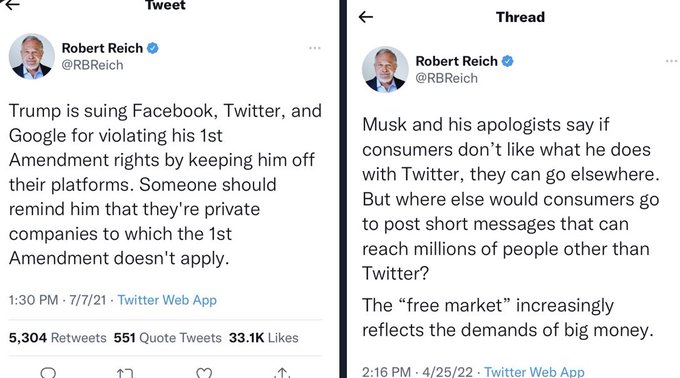Tap the retweet icon under left tweet
The height and width of the screenshot is (378, 680).
pos(126,373)
